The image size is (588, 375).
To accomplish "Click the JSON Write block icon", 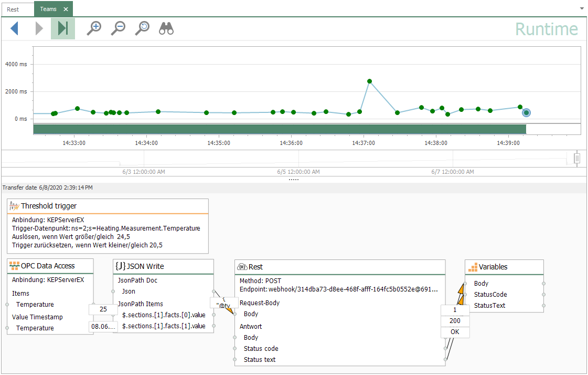I will click(120, 266).
